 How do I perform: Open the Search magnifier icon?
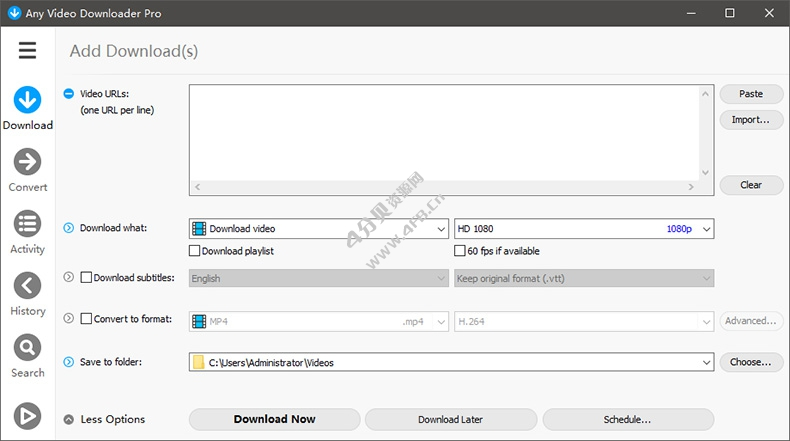(x=27, y=347)
